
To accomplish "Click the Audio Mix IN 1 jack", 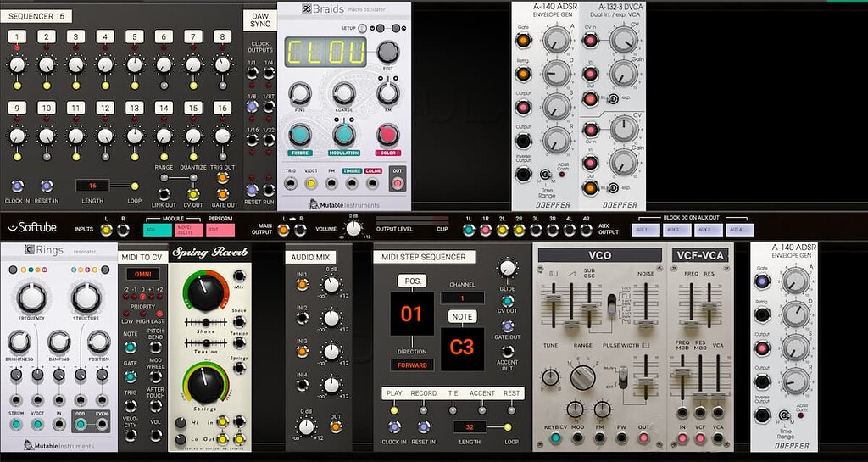I will 303,284.
